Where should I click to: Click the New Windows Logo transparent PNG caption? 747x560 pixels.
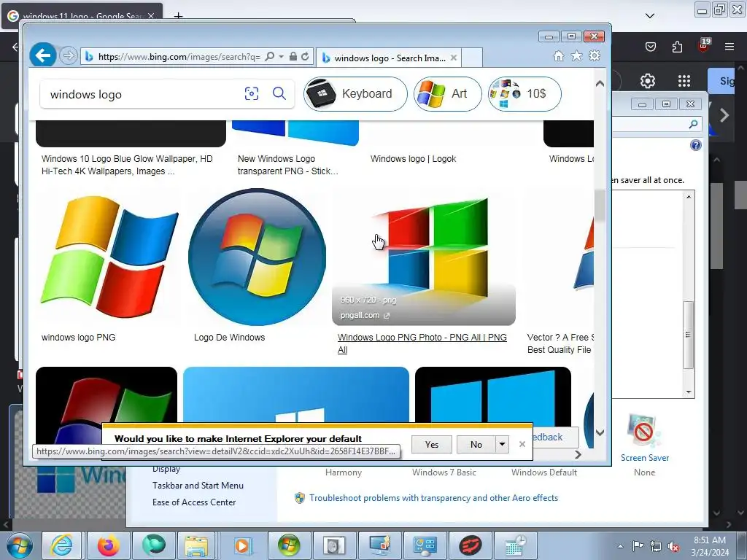[x=287, y=165]
